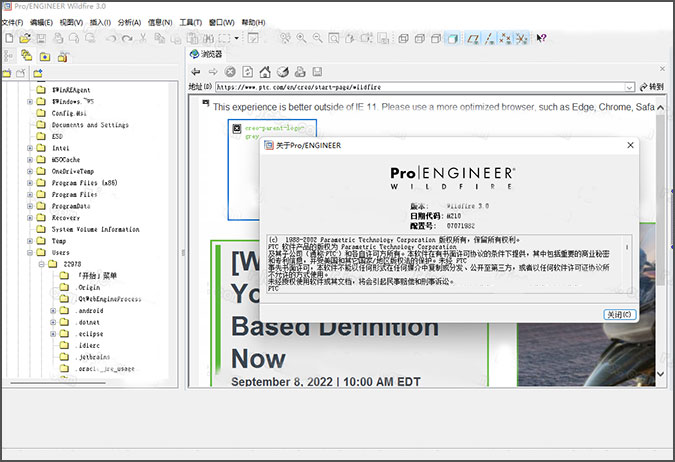The image size is (675, 462).
Task: Switch to wireframe display icon
Action: pos(403,38)
